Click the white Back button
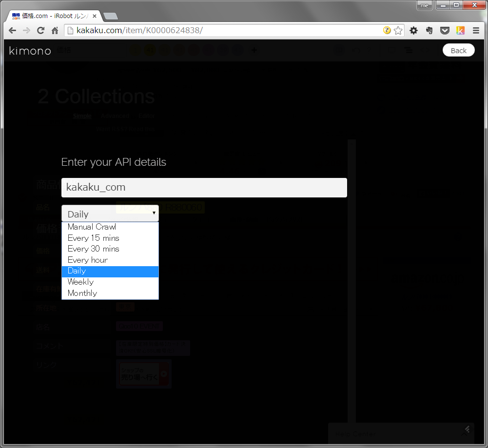 pos(458,50)
